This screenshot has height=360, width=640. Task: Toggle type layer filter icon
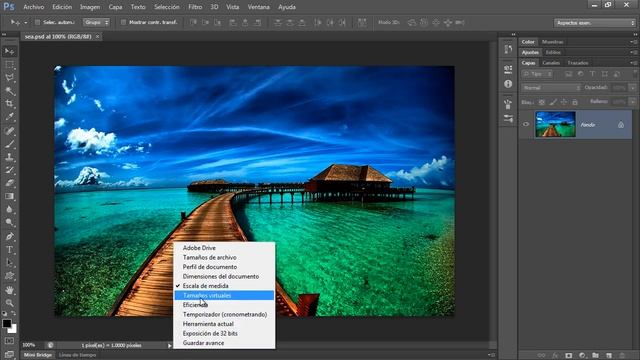pyautogui.click(x=593, y=74)
